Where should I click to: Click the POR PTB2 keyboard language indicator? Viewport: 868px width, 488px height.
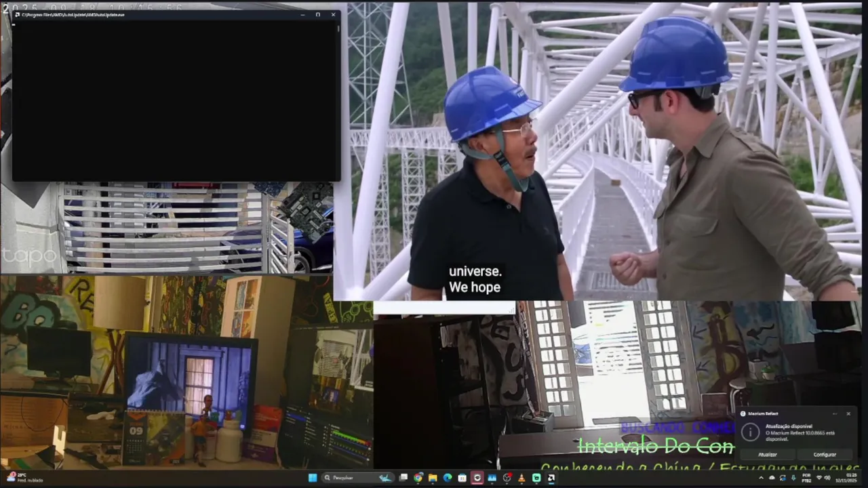[x=807, y=478]
